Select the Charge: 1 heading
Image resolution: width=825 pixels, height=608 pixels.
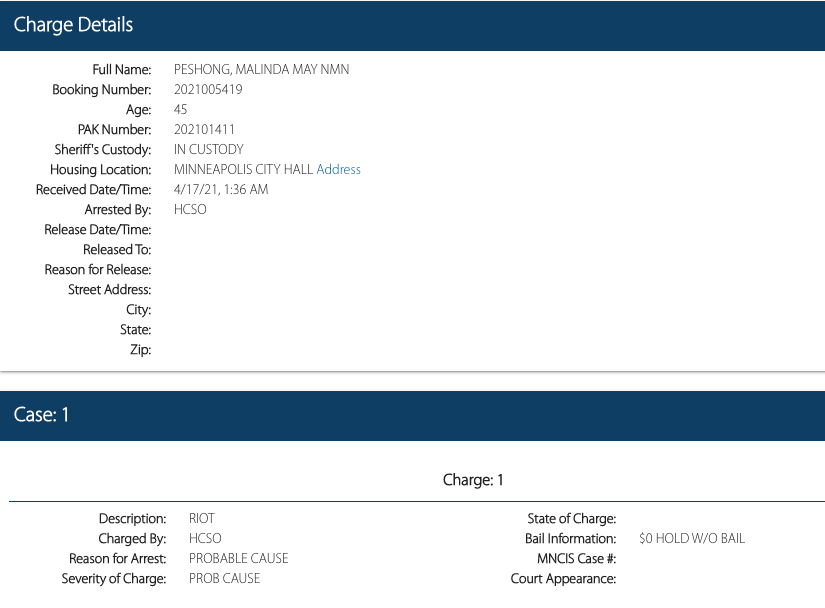point(473,480)
